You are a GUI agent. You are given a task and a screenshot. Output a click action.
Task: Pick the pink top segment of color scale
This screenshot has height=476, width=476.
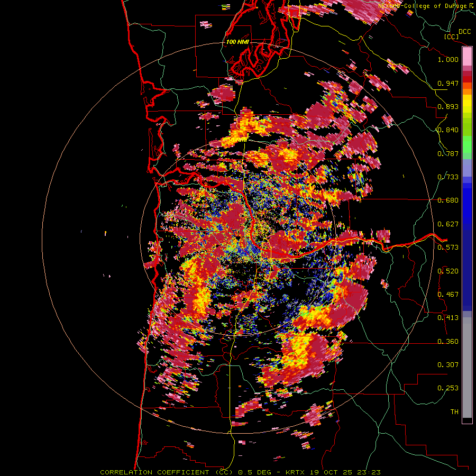pos(467,57)
